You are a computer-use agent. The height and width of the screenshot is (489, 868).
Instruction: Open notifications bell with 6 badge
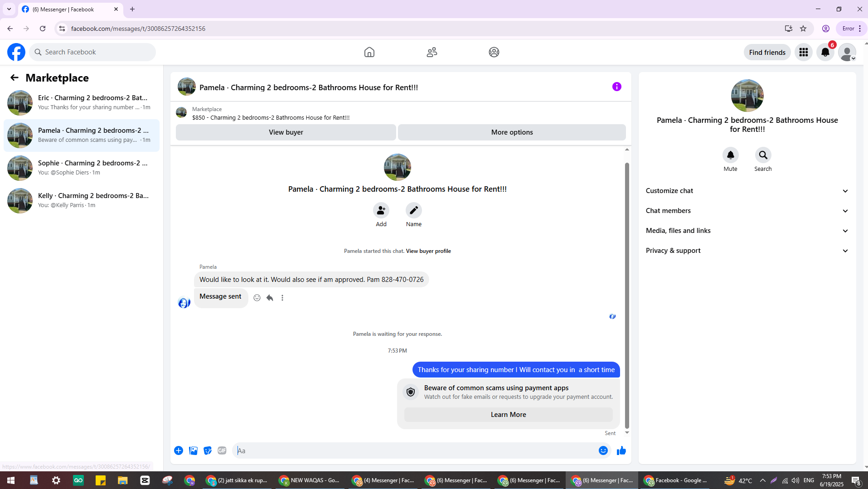click(x=825, y=52)
